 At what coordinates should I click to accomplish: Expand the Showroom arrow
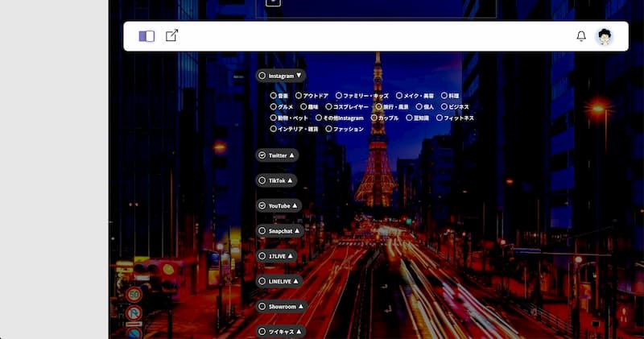(x=300, y=306)
